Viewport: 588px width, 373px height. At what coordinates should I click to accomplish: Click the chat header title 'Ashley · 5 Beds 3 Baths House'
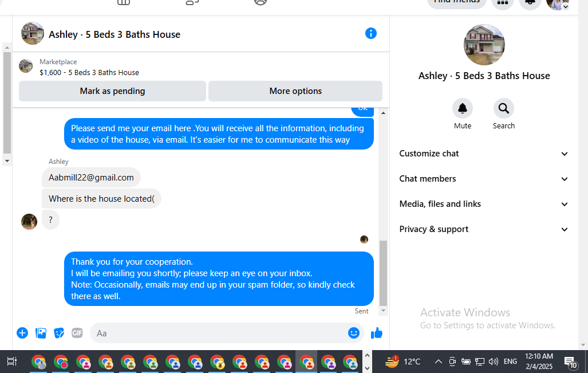tap(115, 34)
